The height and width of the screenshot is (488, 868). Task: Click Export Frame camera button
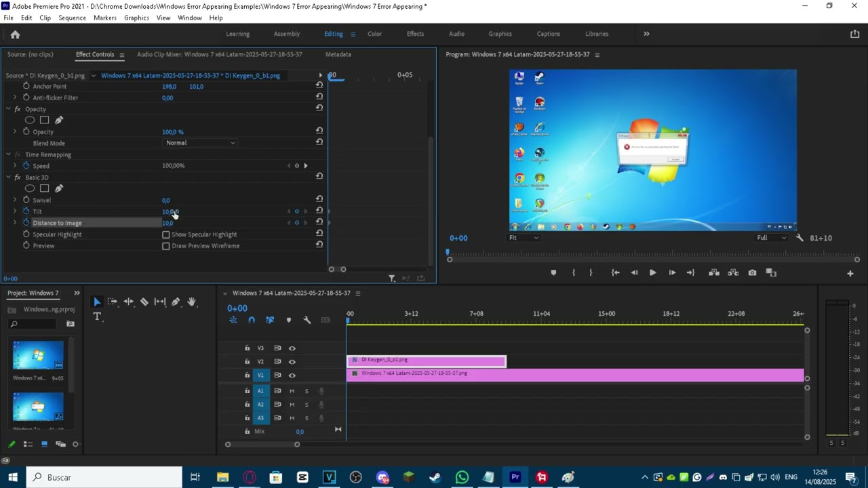(752, 272)
